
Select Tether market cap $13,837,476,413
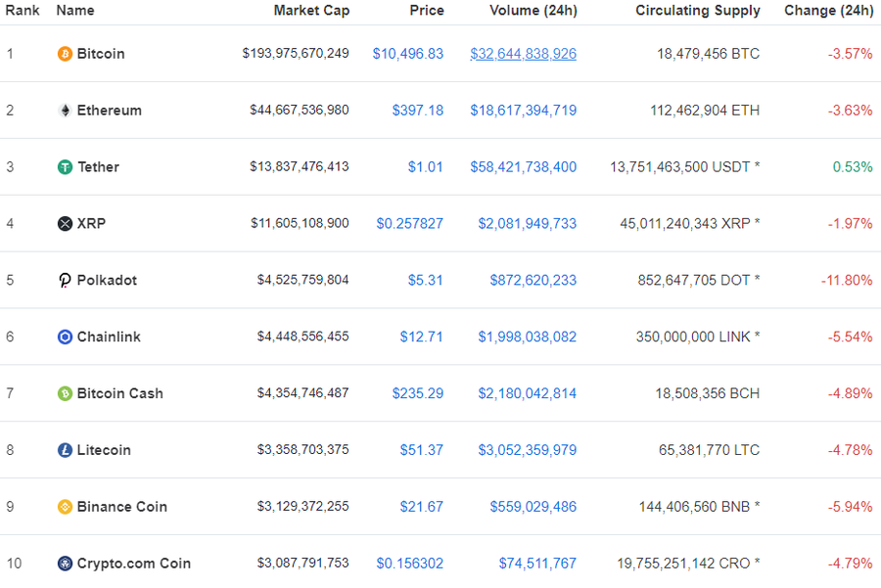pyautogui.click(x=301, y=166)
